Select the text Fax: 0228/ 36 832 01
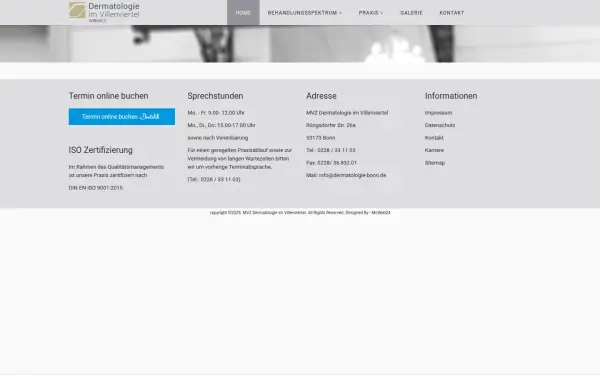Screen dimensions: 600x375 click(x=331, y=163)
